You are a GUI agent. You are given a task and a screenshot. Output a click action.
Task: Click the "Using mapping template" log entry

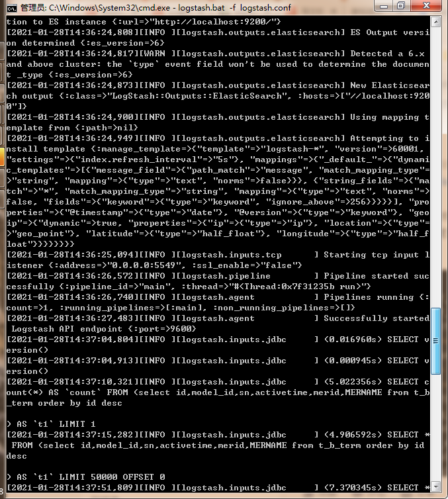tap(218, 122)
